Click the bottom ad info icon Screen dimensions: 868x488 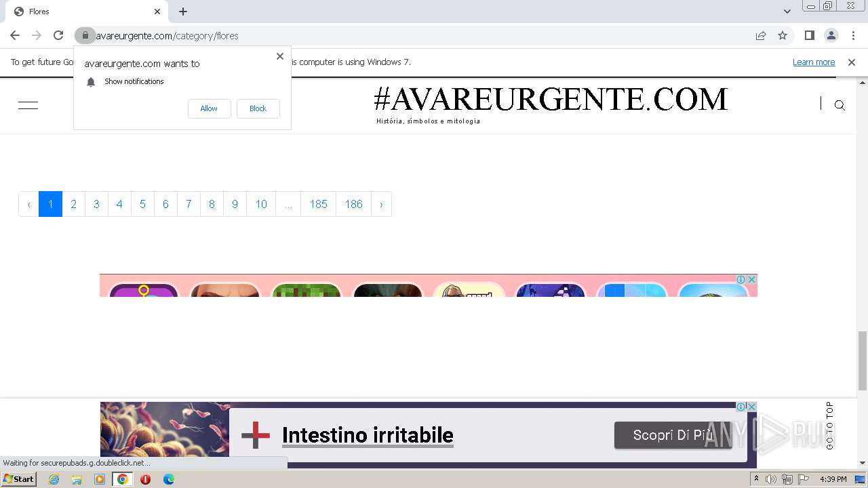point(741,407)
